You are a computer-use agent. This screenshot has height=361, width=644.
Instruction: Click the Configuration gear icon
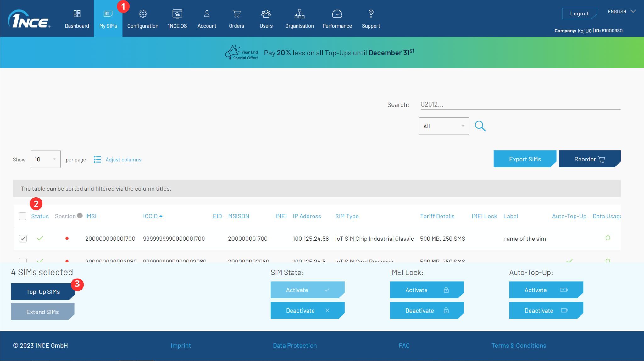143,14
